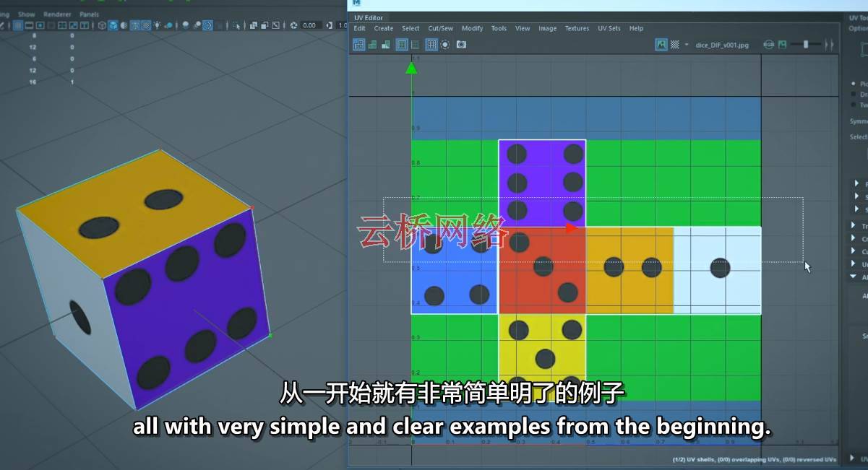Expand the Transform section in UV Toolkit

855,225
